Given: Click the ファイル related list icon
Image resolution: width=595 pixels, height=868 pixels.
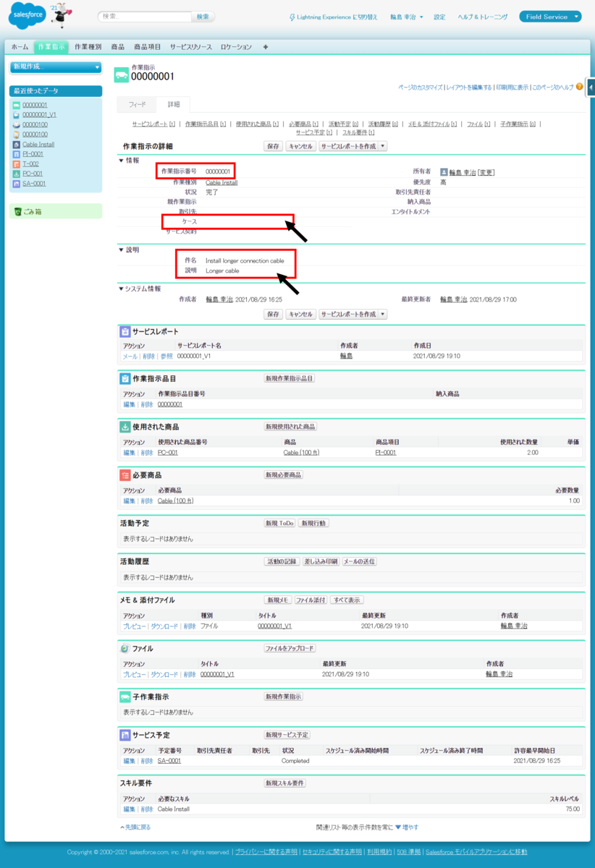Looking at the screenshot, I should pyautogui.click(x=125, y=648).
